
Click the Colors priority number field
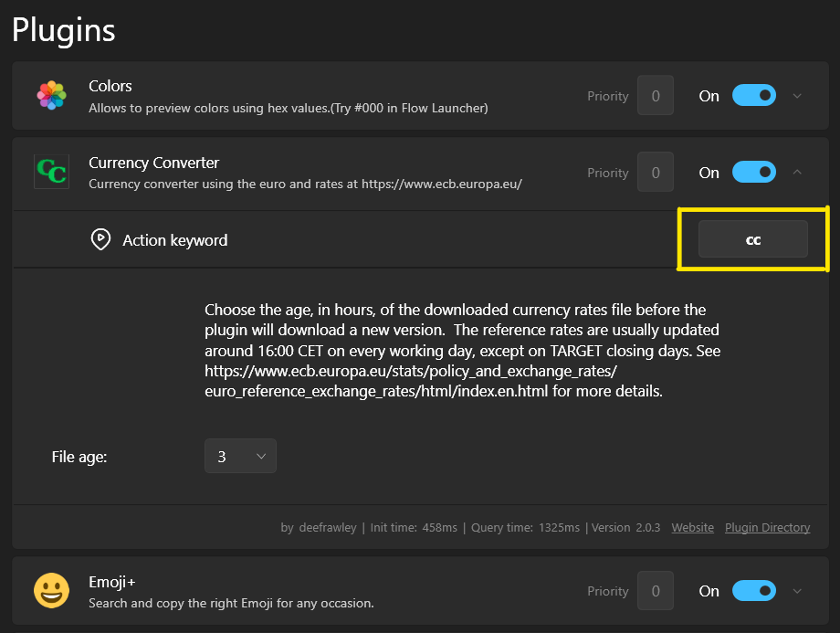[656, 95]
